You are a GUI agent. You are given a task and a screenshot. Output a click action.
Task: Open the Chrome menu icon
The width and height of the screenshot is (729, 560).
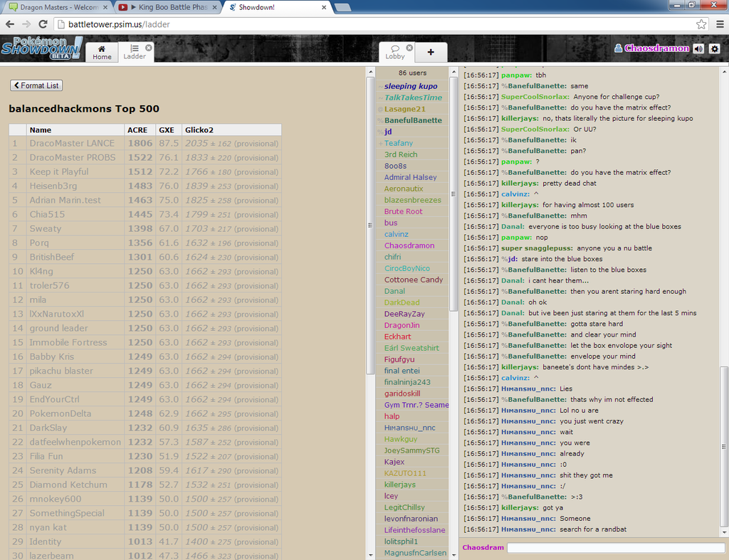[x=719, y=24]
